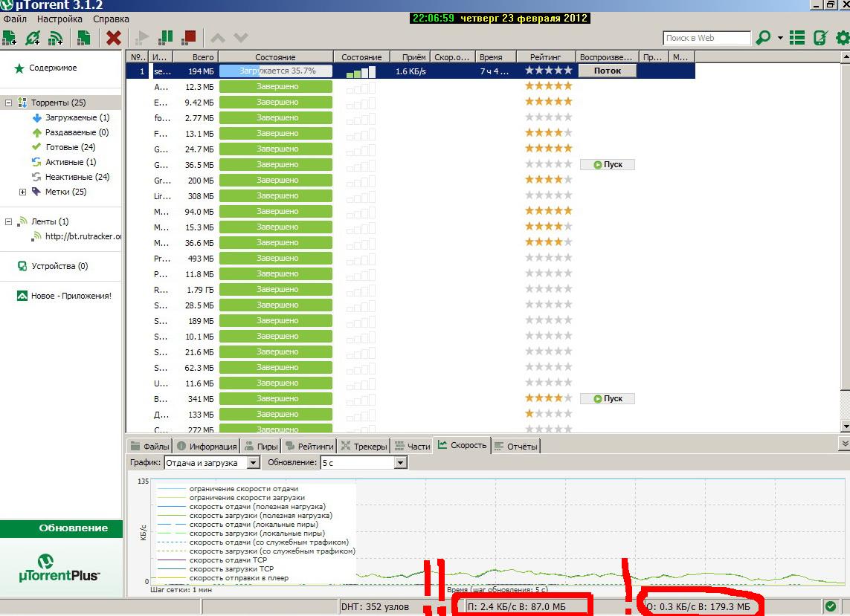Select Содержимое in the sidebar
The width and height of the screenshot is (850, 616).
[53, 68]
